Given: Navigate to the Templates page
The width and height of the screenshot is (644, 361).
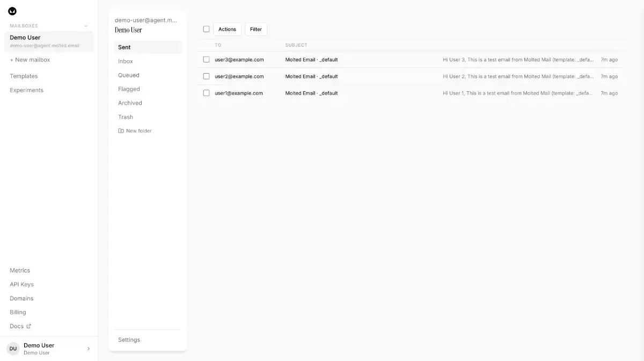Looking at the screenshot, I should pyautogui.click(x=24, y=76).
